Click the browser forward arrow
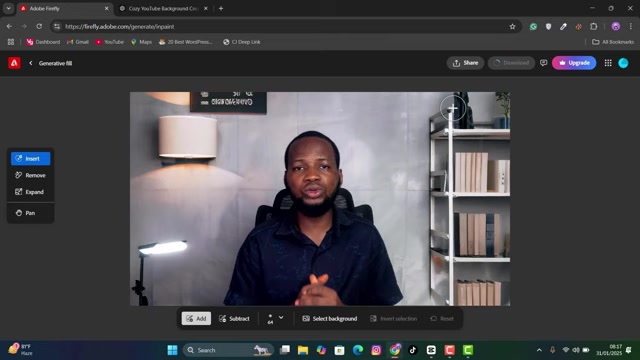Image resolution: width=640 pixels, height=360 pixels. 24,26
